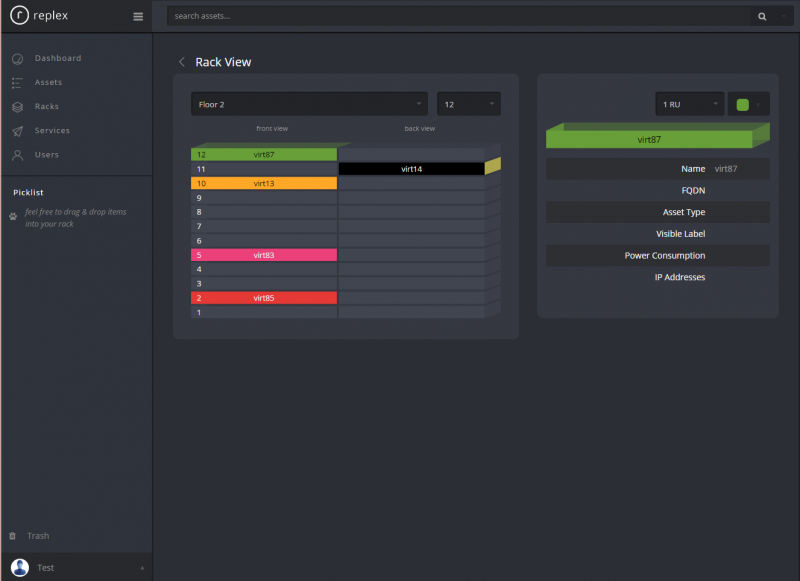Click the hamburger menu icon

point(138,16)
